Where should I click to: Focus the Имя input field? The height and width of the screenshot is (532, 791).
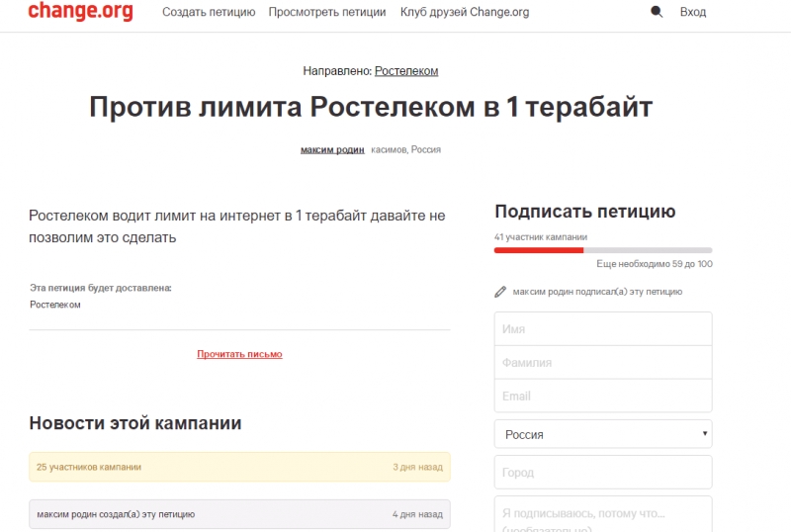coord(603,329)
